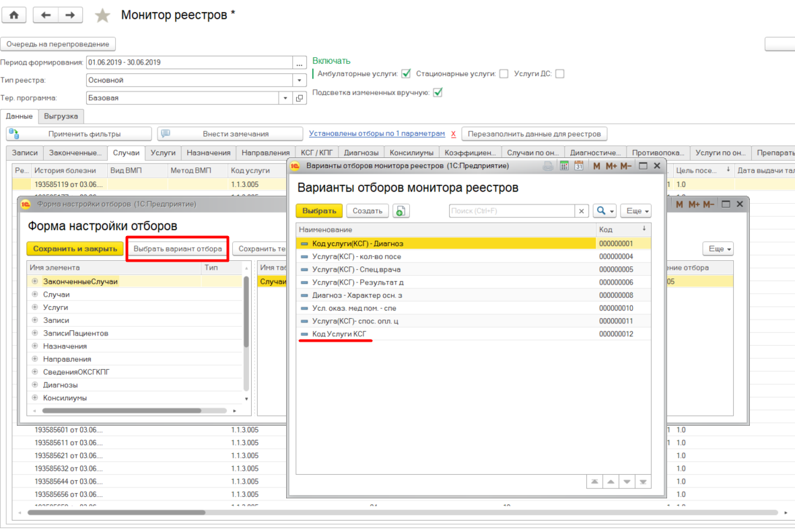Enable Стационарные услуги checkbox
The height and width of the screenshot is (532, 795).
tap(504, 74)
